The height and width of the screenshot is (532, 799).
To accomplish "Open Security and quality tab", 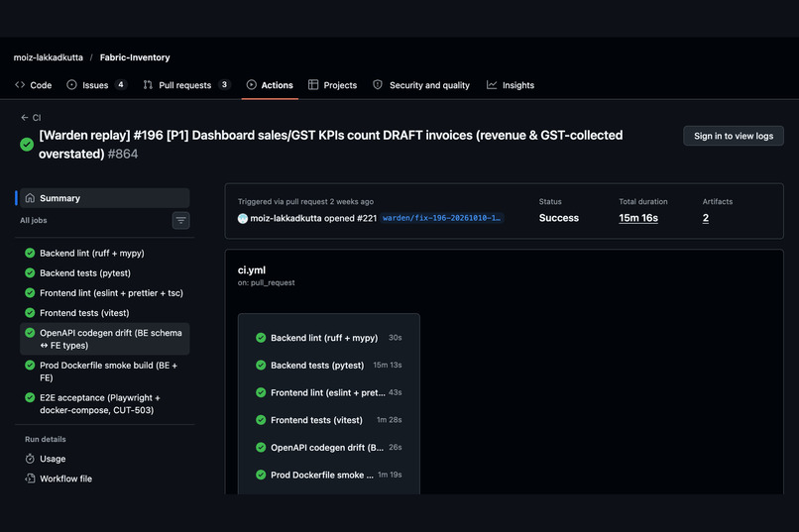I will (x=421, y=85).
